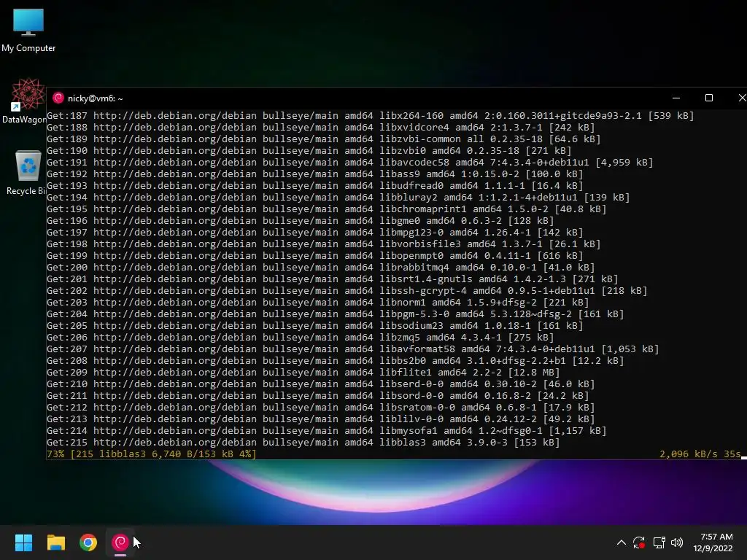Click the Get:194 libbluray2 line
The height and width of the screenshot is (560, 747).
click(x=338, y=197)
